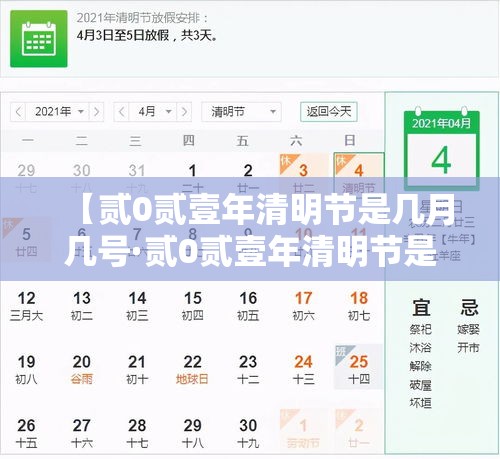Image resolution: width=500 pixels, height=459 pixels.
Task: Select April 14 初三 date
Action: [x=137, y=306]
